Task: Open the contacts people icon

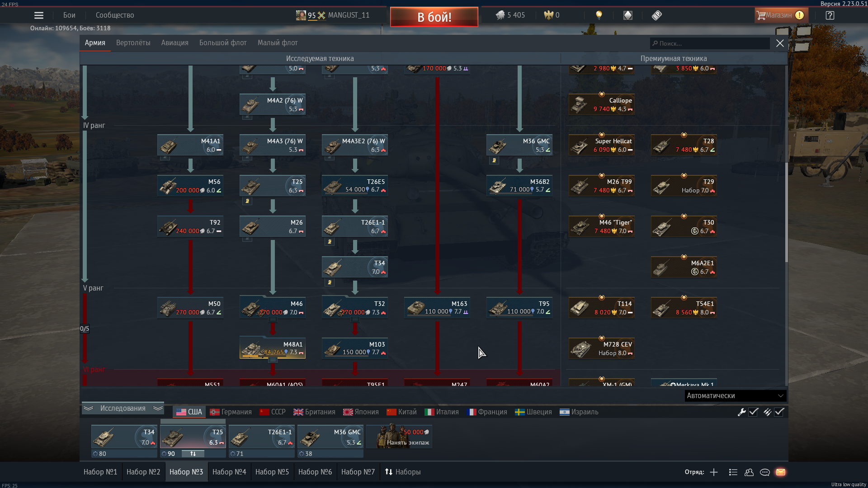Action: click(749, 472)
